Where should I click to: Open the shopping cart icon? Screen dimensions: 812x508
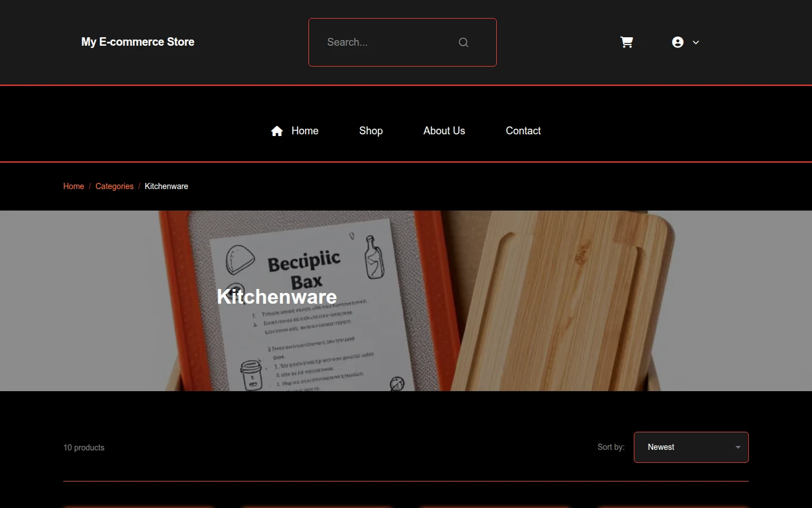(x=626, y=42)
